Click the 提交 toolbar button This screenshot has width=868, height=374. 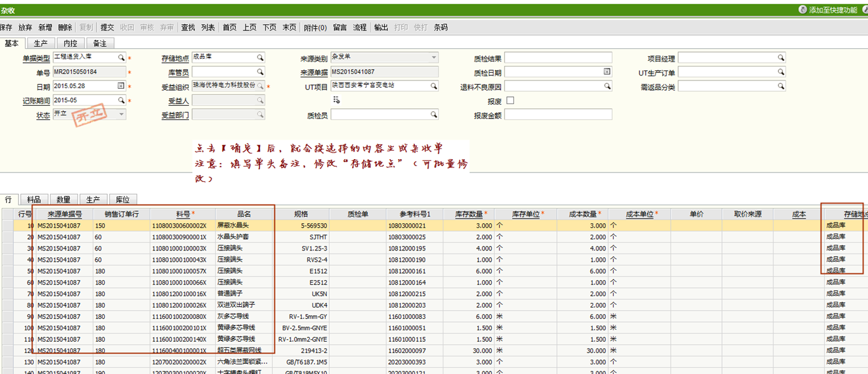pos(107,27)
